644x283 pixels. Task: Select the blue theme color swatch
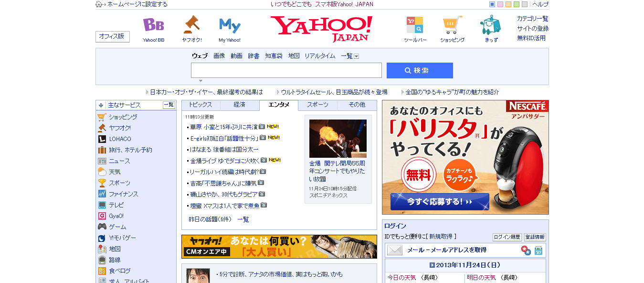492,4
